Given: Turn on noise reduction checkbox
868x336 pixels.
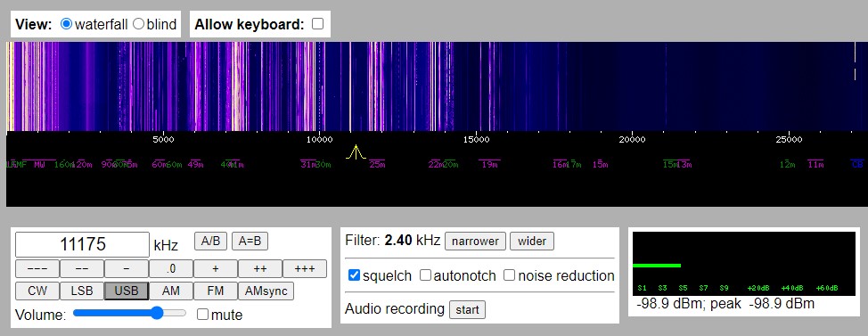Looking at the screenshot, I should point(509,275).
